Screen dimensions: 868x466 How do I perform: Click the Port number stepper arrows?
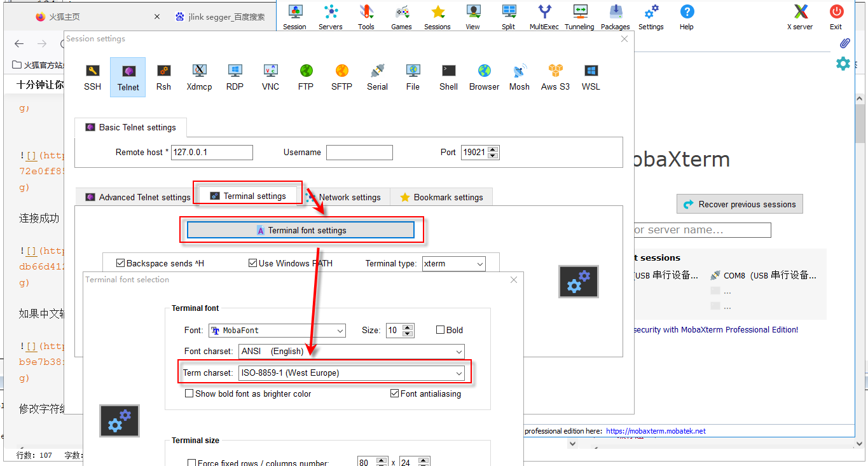coord(493,153)
